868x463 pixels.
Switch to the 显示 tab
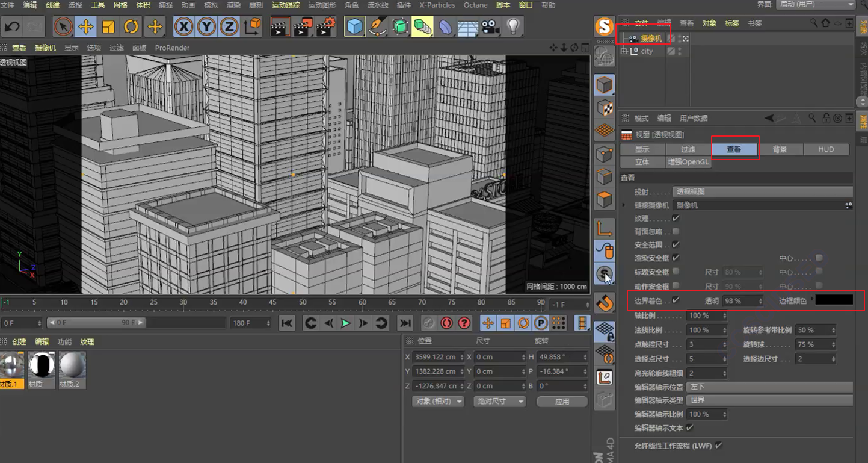tap(642, 149)
